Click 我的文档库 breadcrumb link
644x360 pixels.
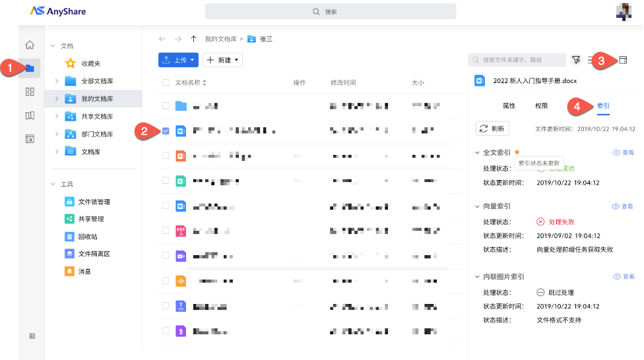point(221,39)
